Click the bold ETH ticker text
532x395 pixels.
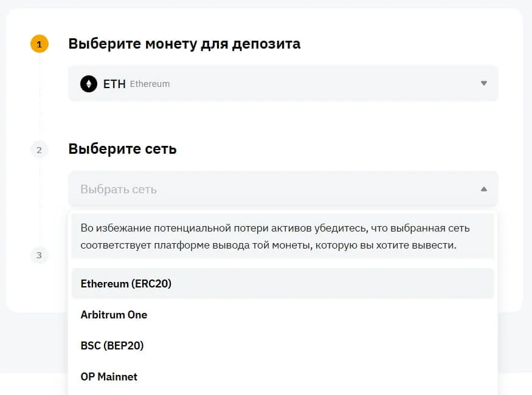click(x=114, y=84)
